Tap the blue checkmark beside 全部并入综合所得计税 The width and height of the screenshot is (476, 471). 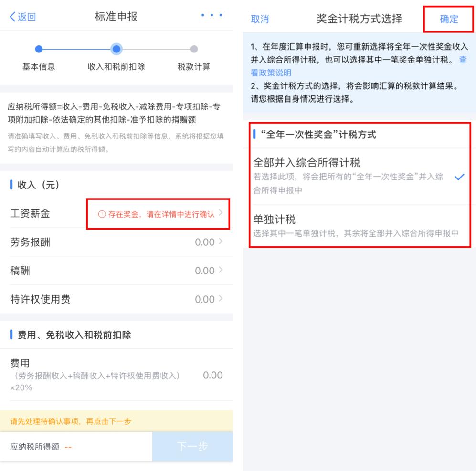coord(459,177)
